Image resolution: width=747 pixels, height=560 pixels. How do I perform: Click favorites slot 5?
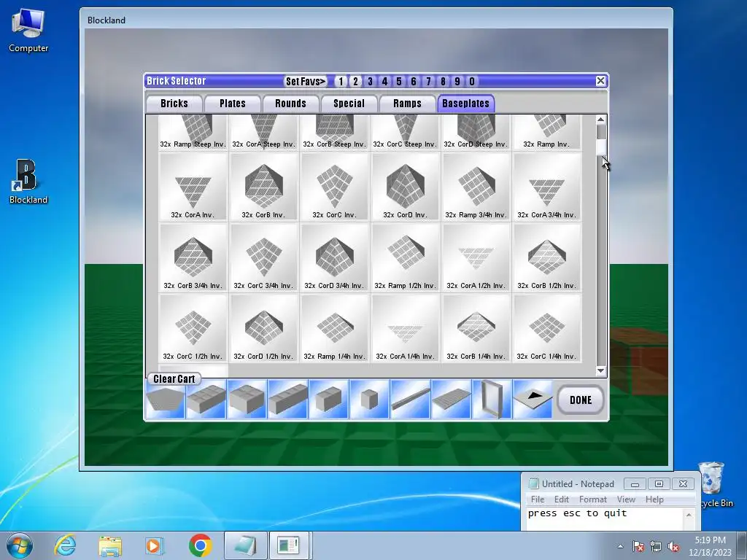pyautogui.click(x=399, y=82)
